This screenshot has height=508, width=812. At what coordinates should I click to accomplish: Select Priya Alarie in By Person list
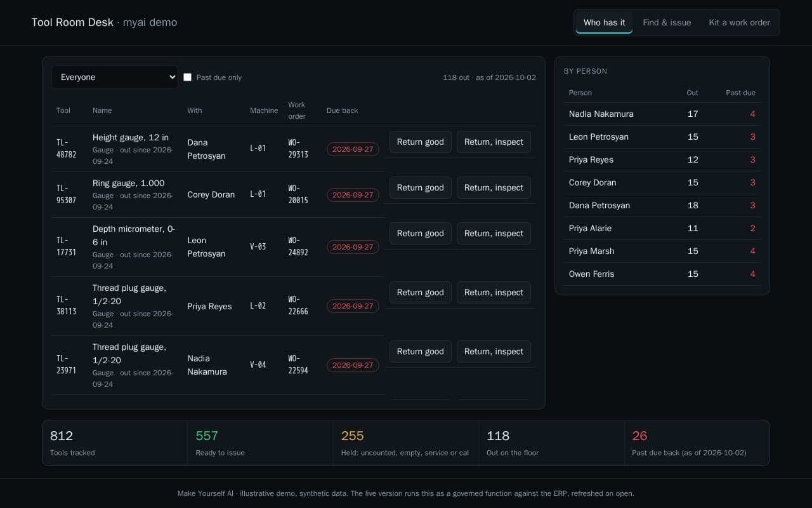(x=662, y=229)
